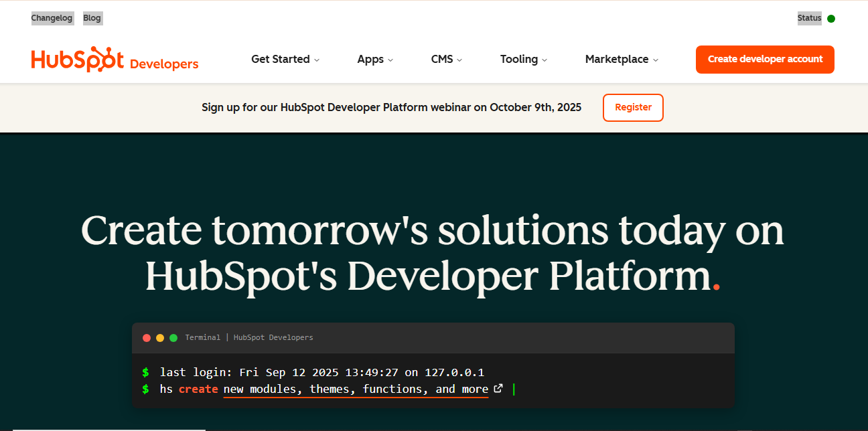Open the Apps dropdown menu
This screenshot has height=431, width=868.
pyautogui.click(x=375, y=60)
